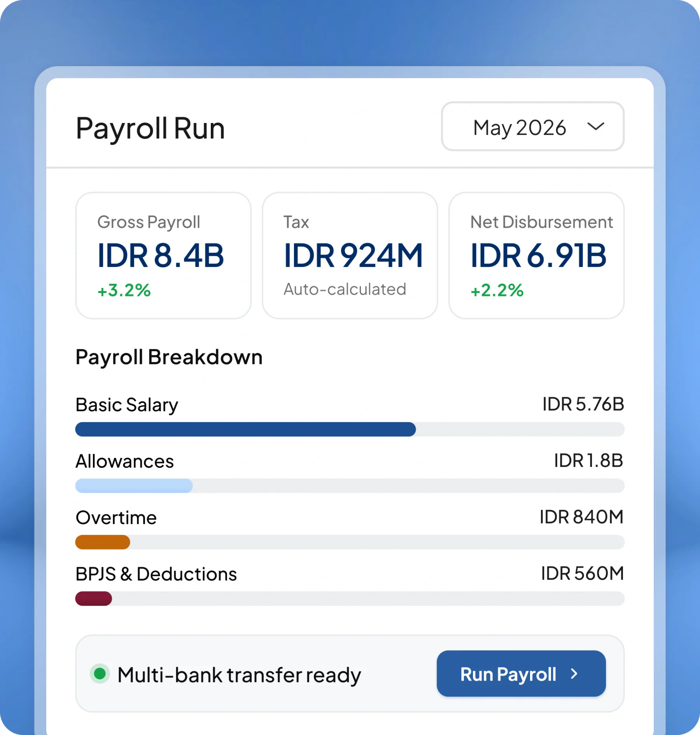Screen dimensions: 700x735
Task: Click the IDR 840M value
Action: 582,517
